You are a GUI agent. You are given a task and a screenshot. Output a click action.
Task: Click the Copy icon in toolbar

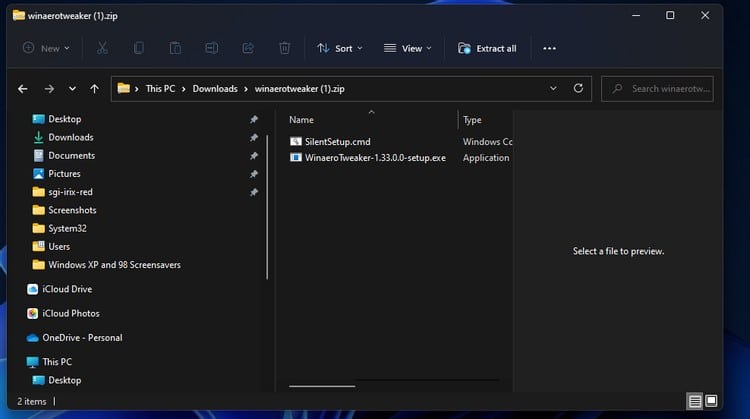(x=139, y=48)
